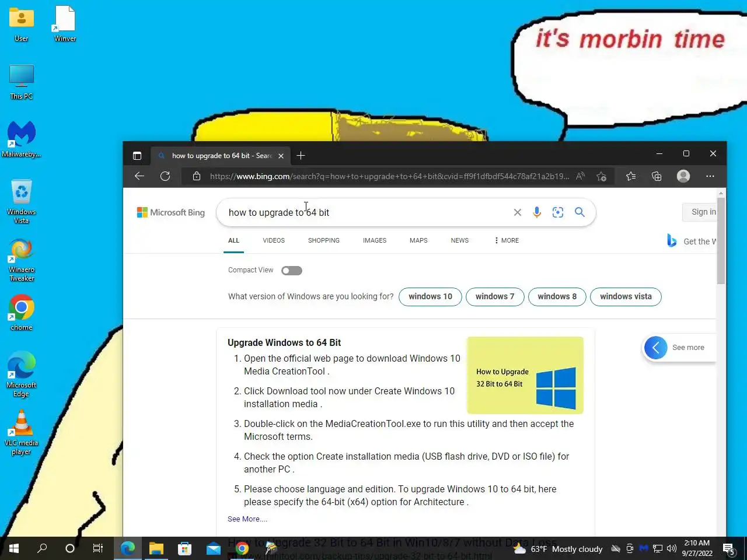Screen dimensions: 747x560
Task: Open the chrome desktop shortcut
Action: click(22, 313)
